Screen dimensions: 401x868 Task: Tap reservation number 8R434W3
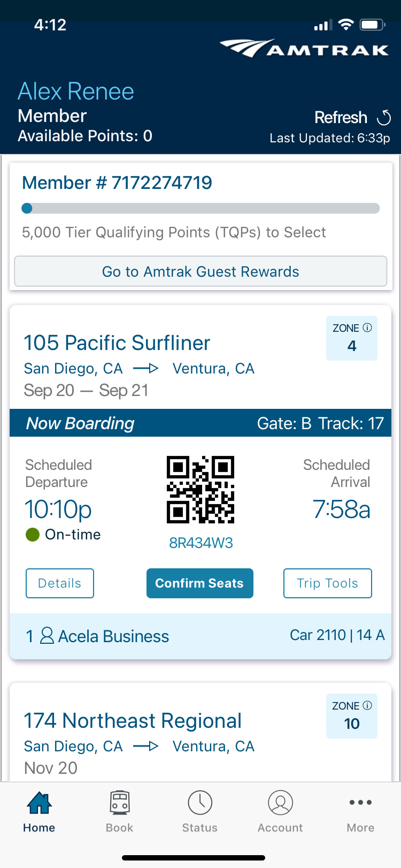pyautogui.click(x=200, y=543)
